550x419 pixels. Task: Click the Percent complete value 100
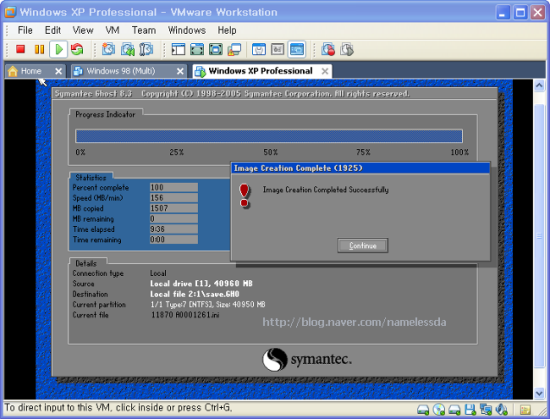tap(174, 188)
